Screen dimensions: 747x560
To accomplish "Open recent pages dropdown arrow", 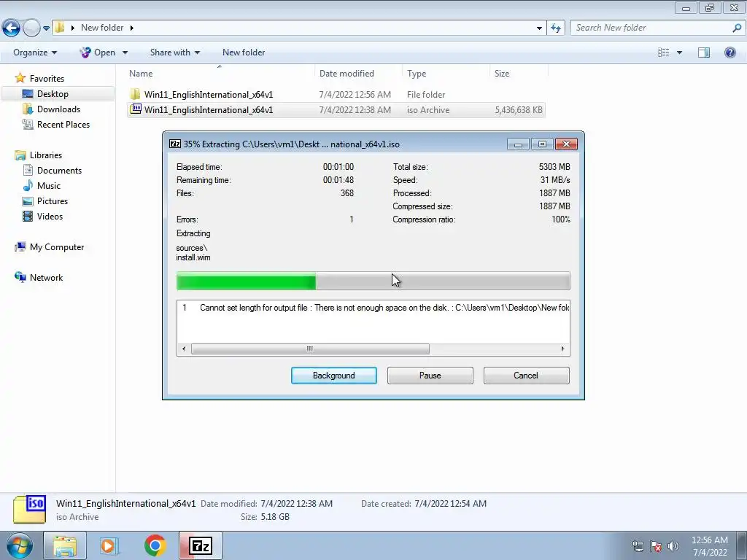I will point(46,28).
